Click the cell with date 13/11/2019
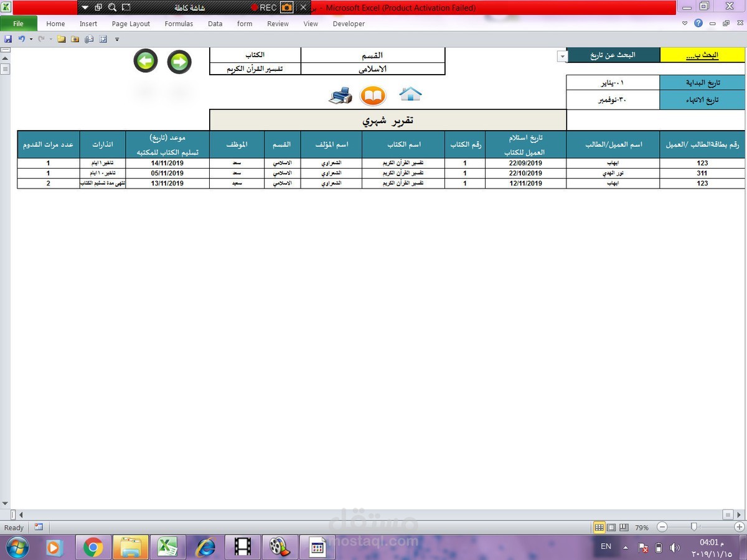Image resolution: width=747 pixels, height=560 pixels. 167,183
